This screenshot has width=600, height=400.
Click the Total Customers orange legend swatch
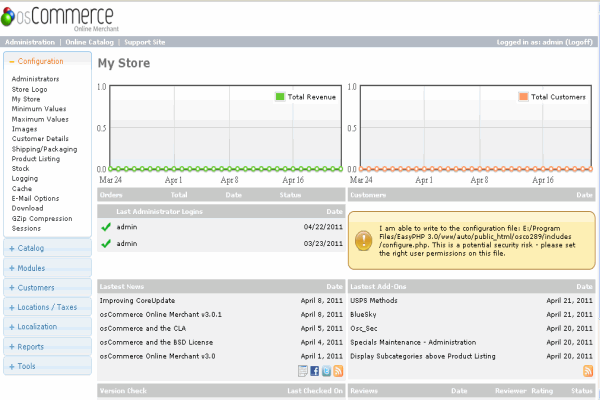(523, 96)
